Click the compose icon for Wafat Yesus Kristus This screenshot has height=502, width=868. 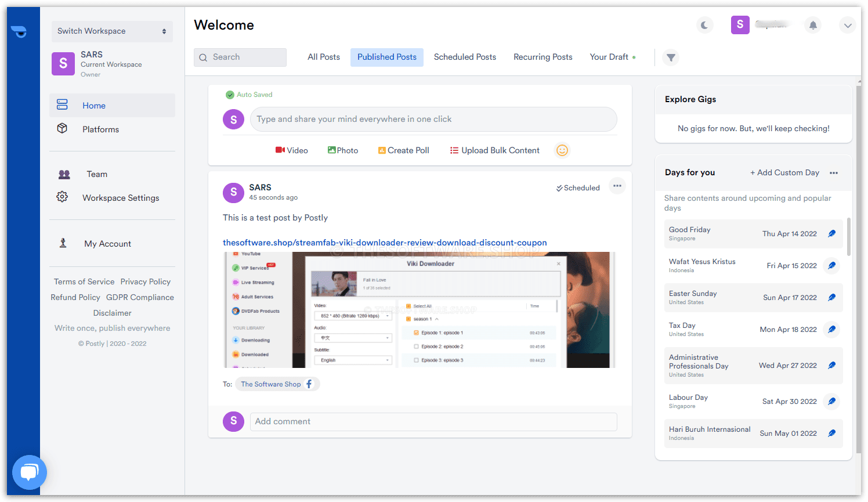[x=831, y=266]
